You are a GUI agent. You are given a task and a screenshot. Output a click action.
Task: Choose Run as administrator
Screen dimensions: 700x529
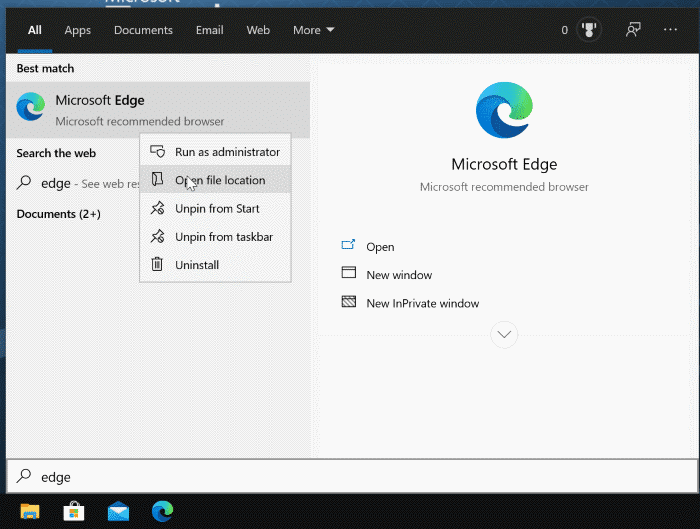click(x=215, y=152)
